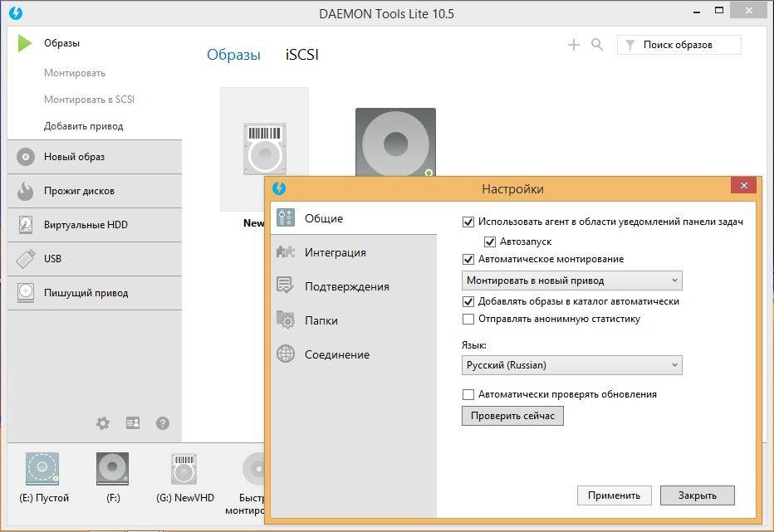Click the filter funnel icon in search

(x=630, y=45)
